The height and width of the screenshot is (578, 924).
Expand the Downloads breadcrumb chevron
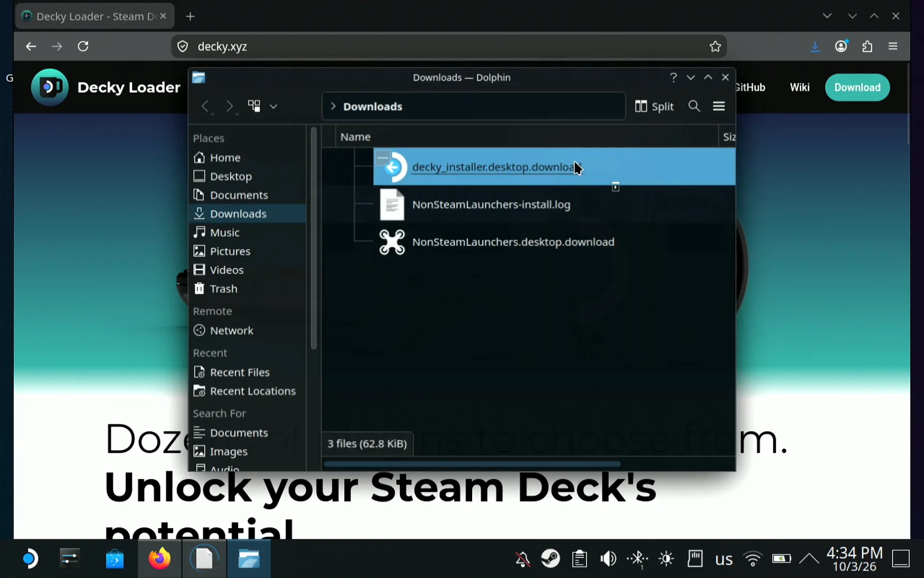click(x=333, y=106)
